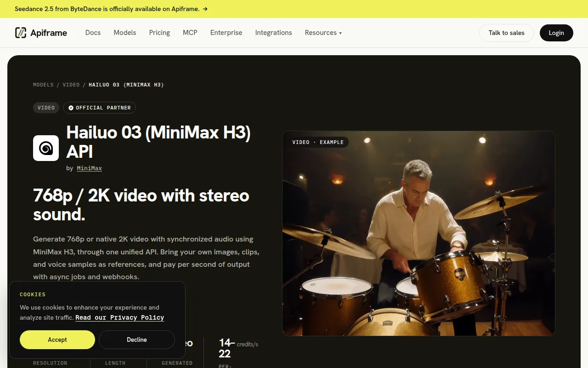Open the drummer video example thumbnail
The width and height of the screenshot is (588, 368).
pyautogui.click(x=418, y=233)
